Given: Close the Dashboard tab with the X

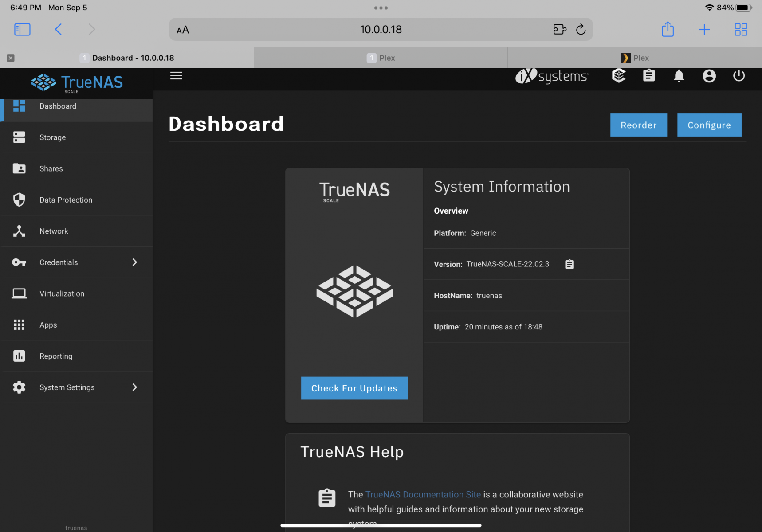Looking at the screenshot, I should coord(11,58).
